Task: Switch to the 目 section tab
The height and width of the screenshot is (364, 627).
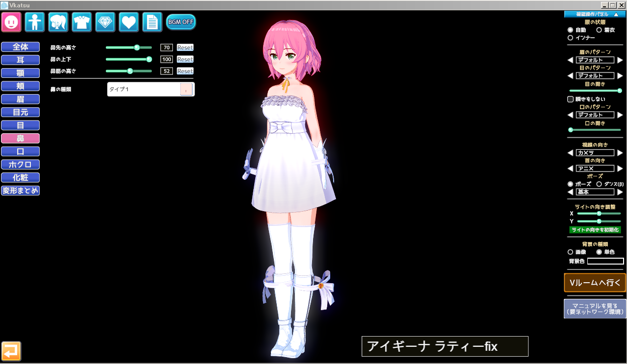Action: [20, 125]
